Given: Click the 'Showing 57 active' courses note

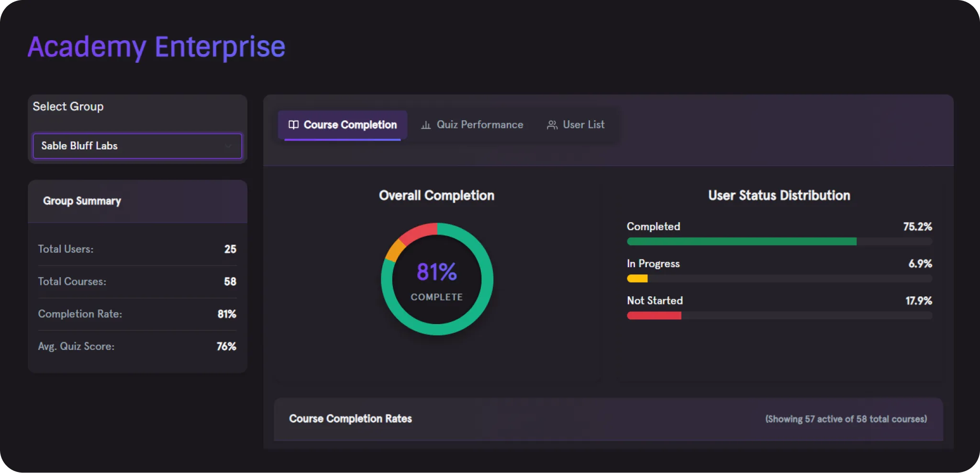Looking at the screenshot, I should (846, 419).
